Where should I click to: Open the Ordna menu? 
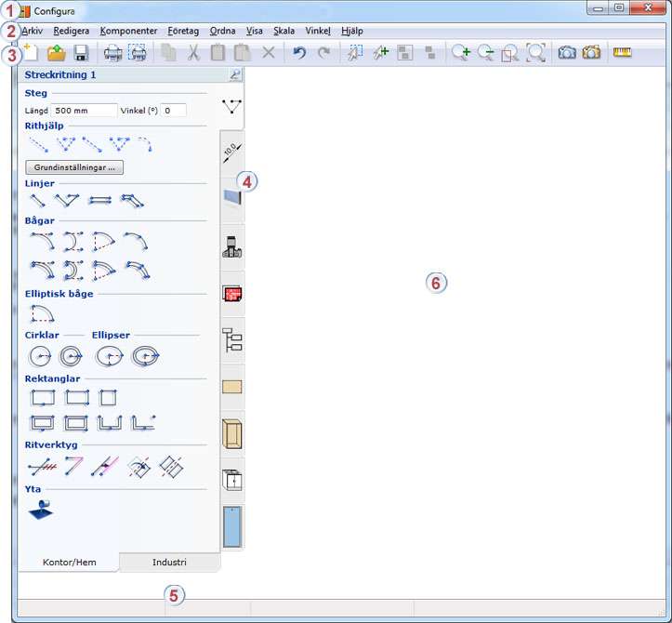tap(222, 31)
